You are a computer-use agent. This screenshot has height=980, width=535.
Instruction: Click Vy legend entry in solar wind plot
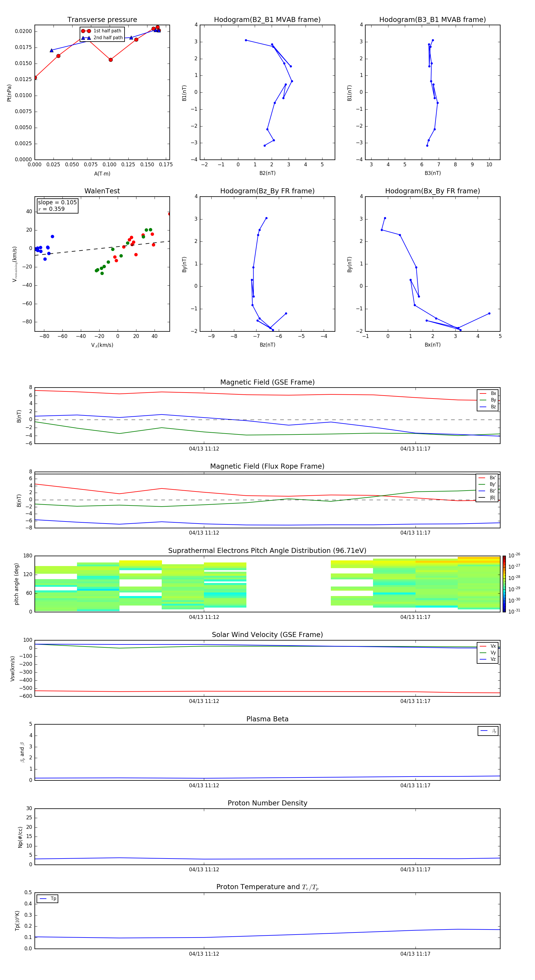[488, 652]
